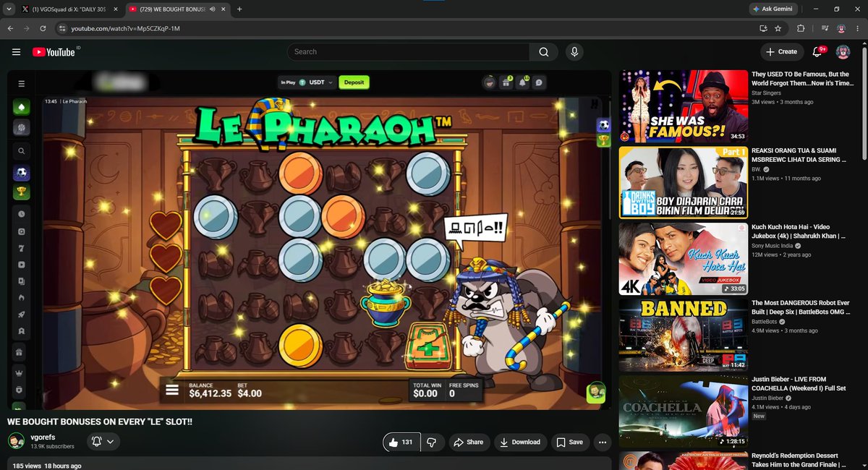Dislike the video
The image size is (868, 470).
pyautogui.click(x=431, y=442)
